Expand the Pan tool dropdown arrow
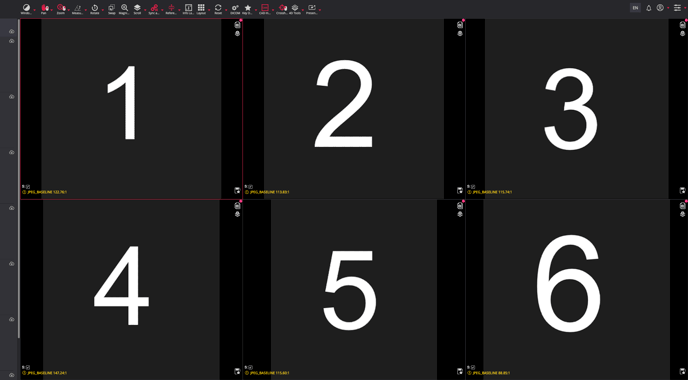The width and height of the screenshot is (688, 380). pyautogui.click(x=51, y=9)
